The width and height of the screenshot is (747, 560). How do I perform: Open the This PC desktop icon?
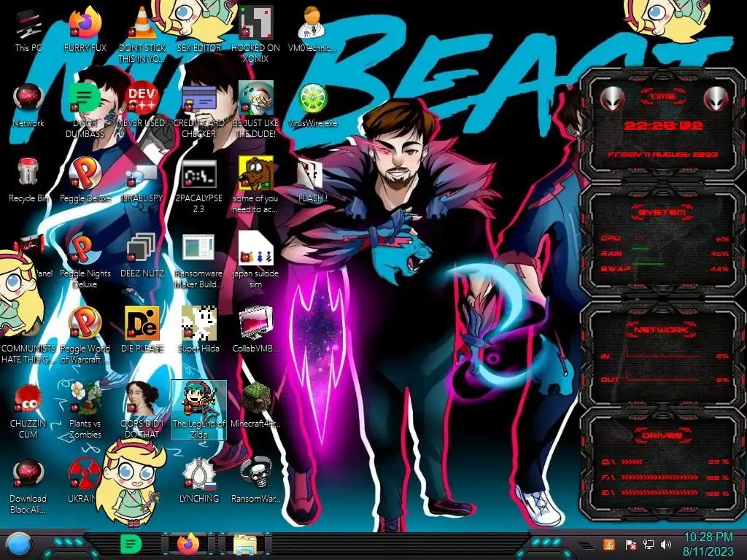click(x=28, y=31)
